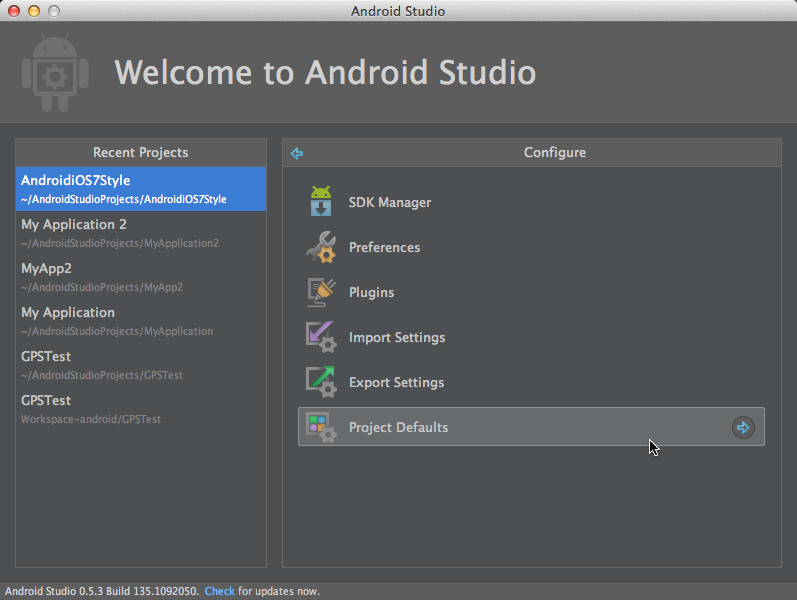Go back using the Configure back arrow

tap(296, 153)
